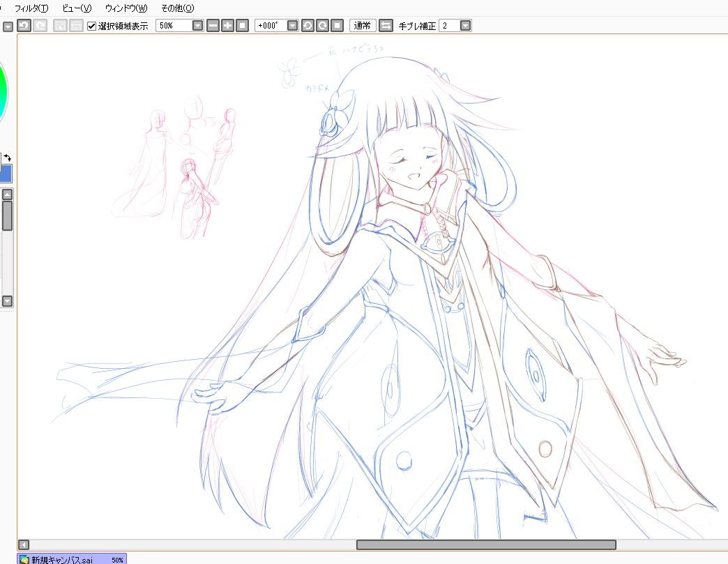Open the フィルタ(T) menu

[x=31, y=8]
